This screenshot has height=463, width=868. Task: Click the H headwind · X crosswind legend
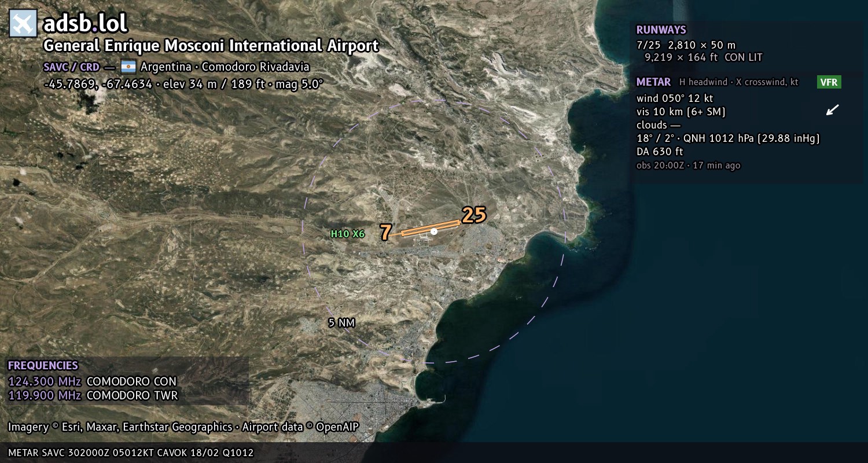(739, 82)
